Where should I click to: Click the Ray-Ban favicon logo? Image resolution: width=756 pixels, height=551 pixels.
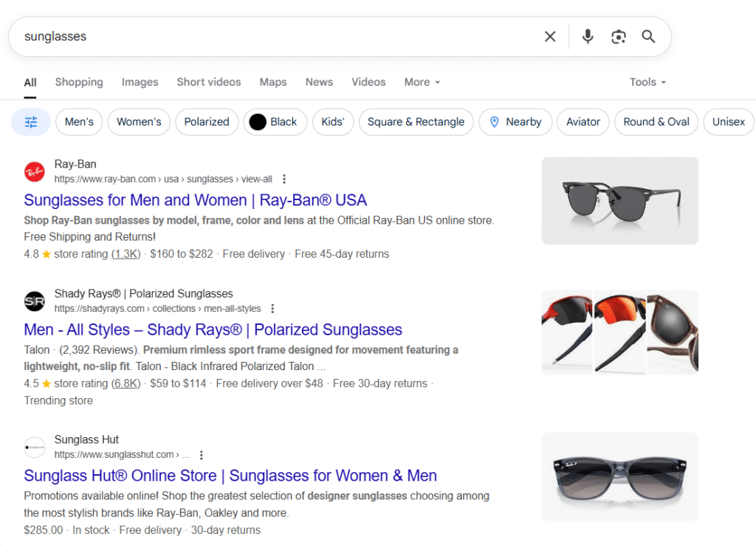point(34,172)
